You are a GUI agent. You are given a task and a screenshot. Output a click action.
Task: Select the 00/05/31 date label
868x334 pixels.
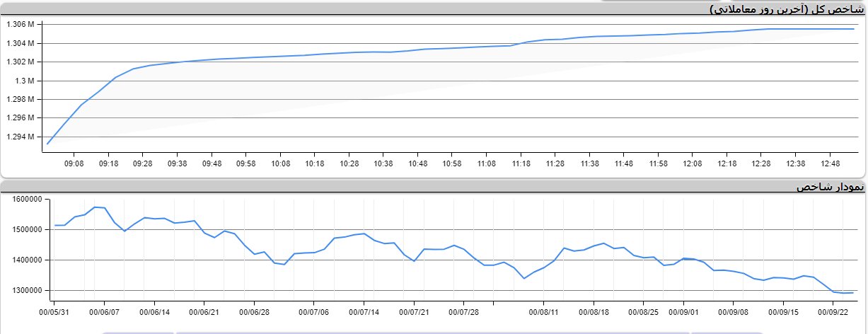[54, 311]
